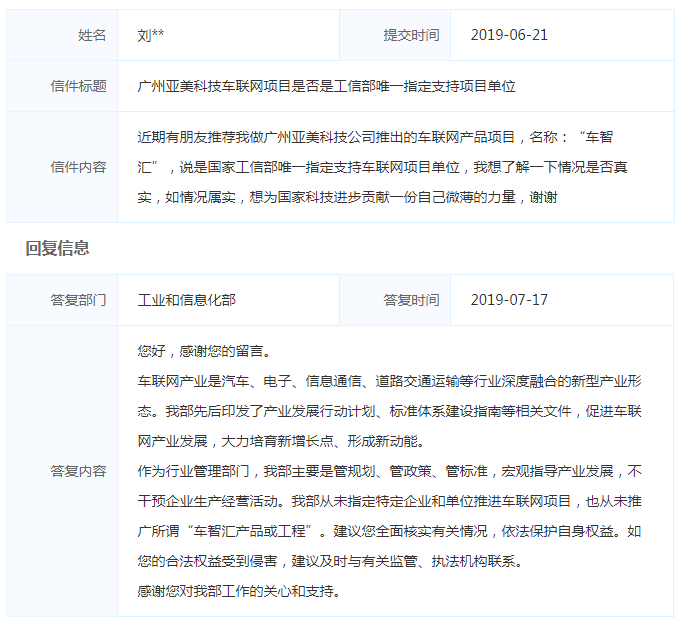Click the reply line starting 网产业发展，大力培育
Viewport: 681px width, 620px height.
click(x=281, y=441)
